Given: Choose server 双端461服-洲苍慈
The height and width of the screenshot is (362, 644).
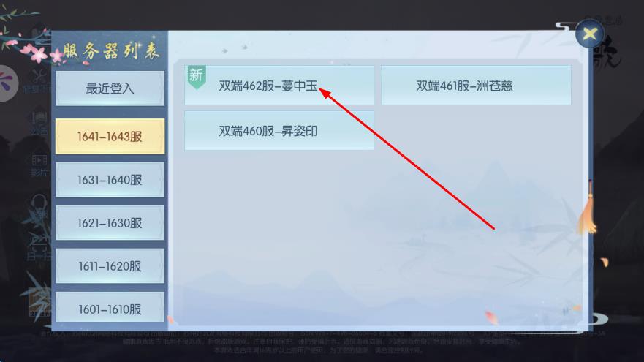Looking at the screenshot, I should coord(476,86).
